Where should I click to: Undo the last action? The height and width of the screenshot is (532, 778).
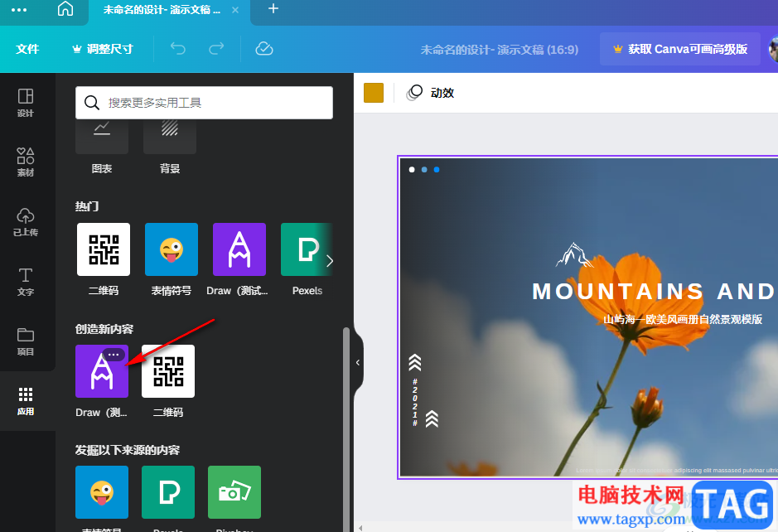tap(177, 49)
